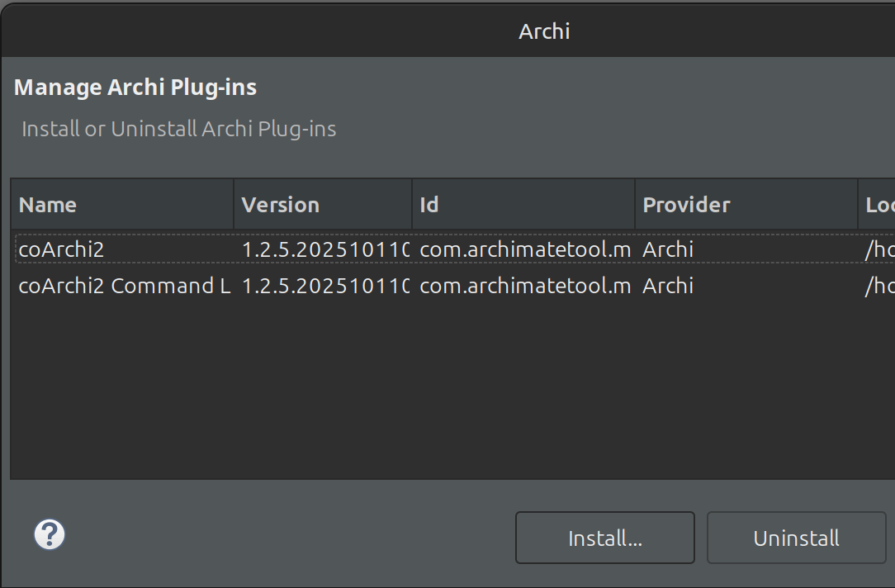Click the location path of the coArchi2 row
Viewport: 895px width, 588px height.
tap(878, 249)
